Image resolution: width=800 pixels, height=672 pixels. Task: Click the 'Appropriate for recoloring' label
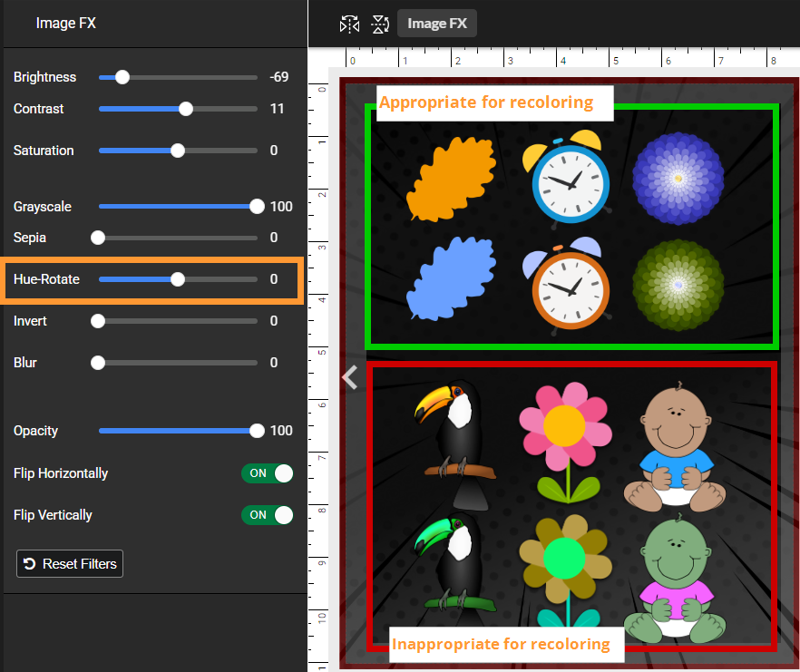point(487,102)
